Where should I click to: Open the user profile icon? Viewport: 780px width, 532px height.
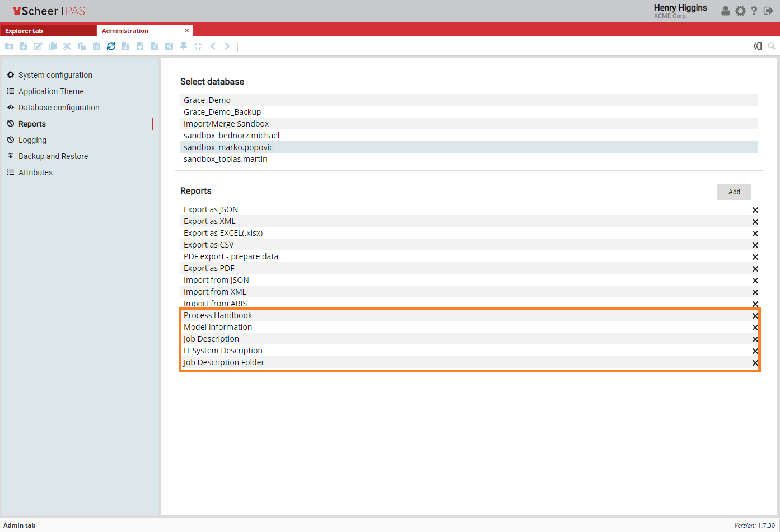pos(726,11)
